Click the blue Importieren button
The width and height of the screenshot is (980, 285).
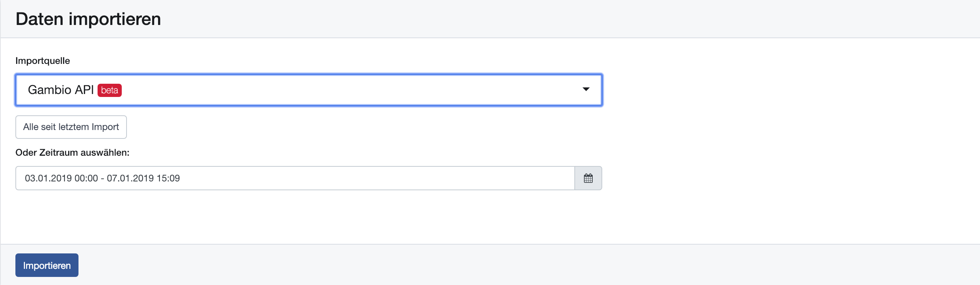[47, 265]
